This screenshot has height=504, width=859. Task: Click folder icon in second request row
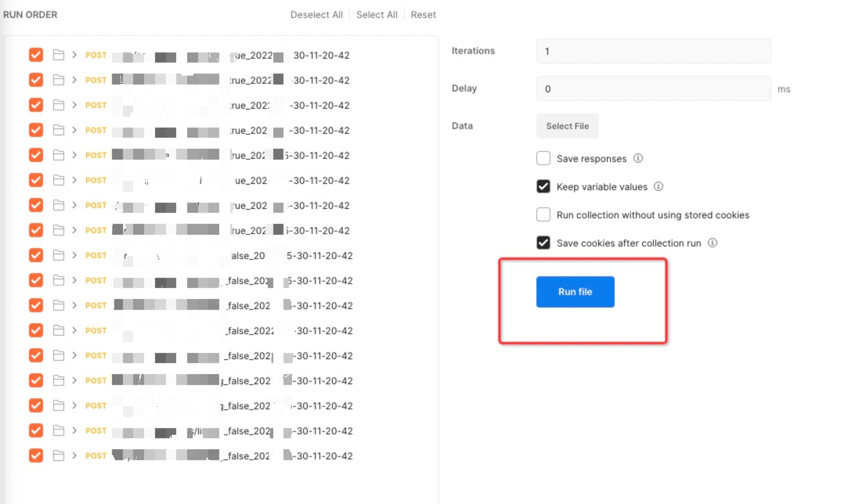click(x=59, y=80)
